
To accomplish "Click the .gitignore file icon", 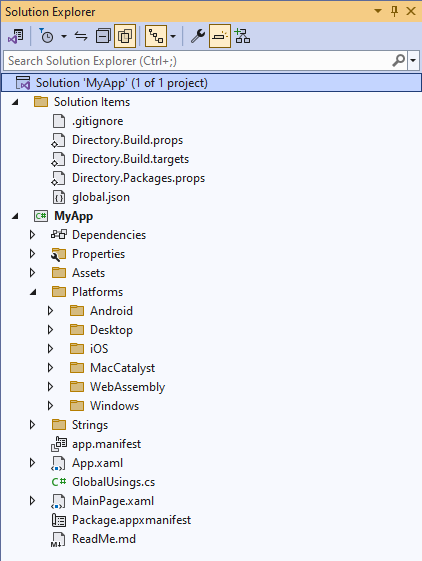I will [59, 121].
